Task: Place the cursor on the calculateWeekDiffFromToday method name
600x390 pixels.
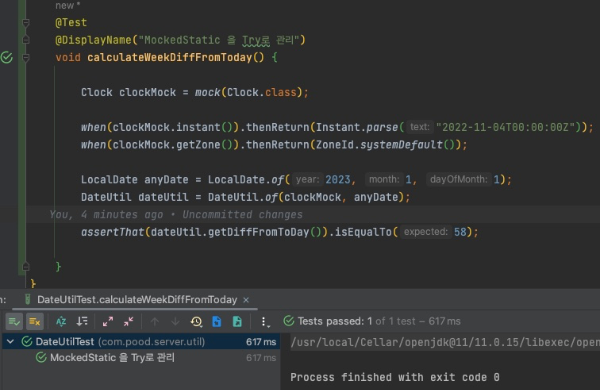Action: pyautogui.click(x=170, y=57)
